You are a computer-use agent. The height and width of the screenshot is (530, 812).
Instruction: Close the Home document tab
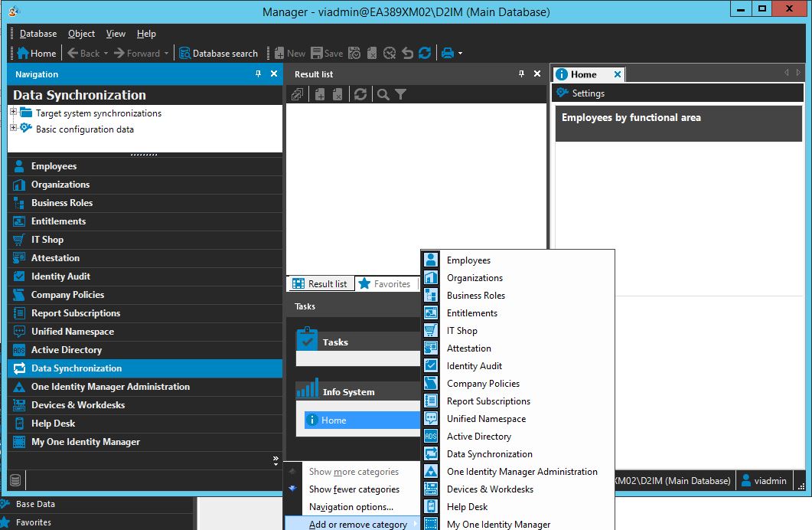[618, 74]
